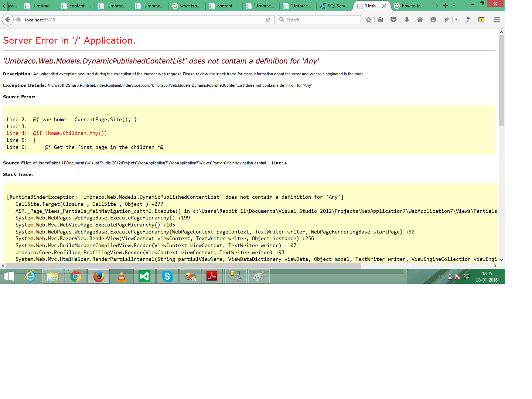Click the yellow ruler extension icon
The width and height of the screenshot is (532, 399).
(481, 20)
